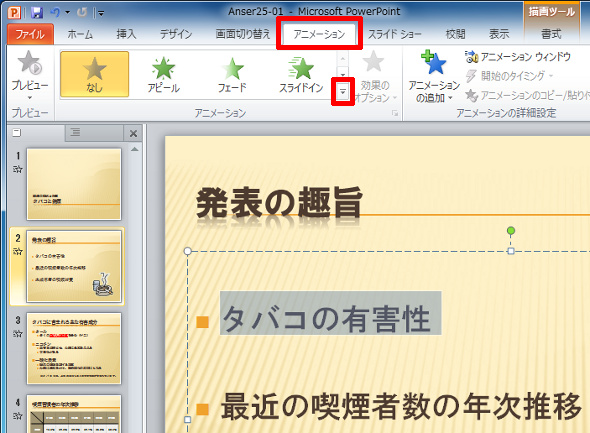Redo the last action

click(x=82, y=12)
